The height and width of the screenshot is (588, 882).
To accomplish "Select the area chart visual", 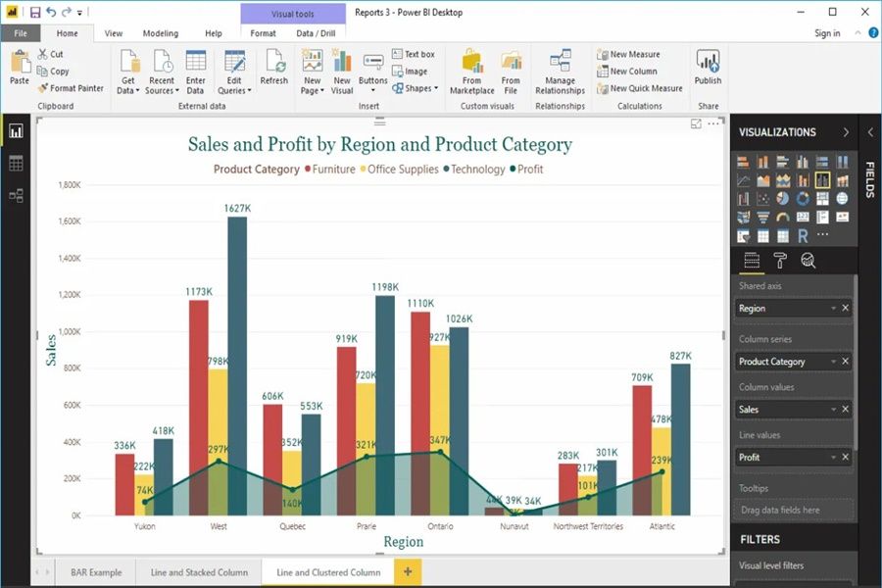I will point(762,180).
